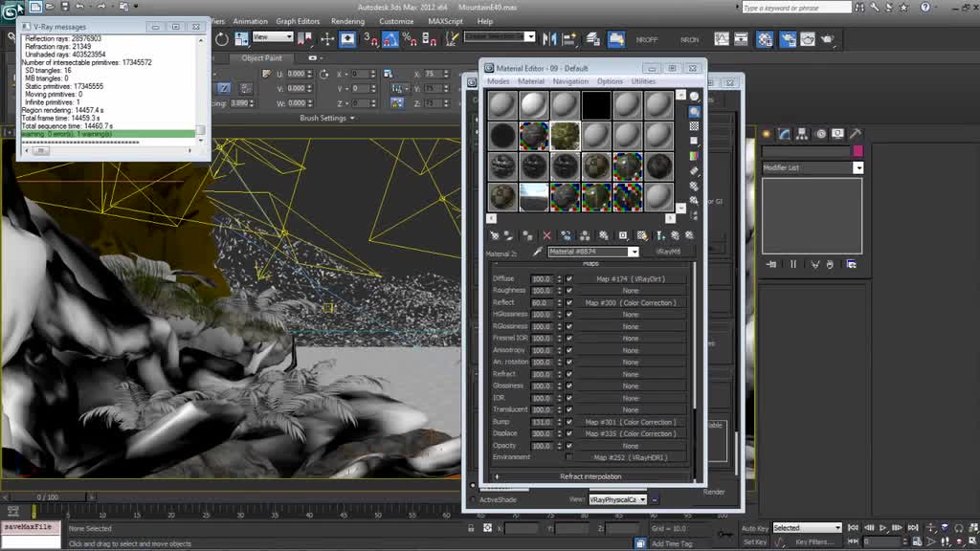Click the Align tool icon

569,39
